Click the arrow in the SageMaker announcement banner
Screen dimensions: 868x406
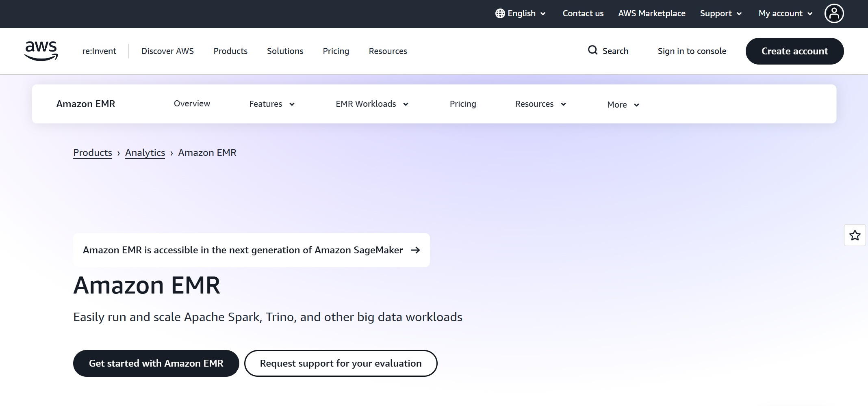tap(416, 250)
